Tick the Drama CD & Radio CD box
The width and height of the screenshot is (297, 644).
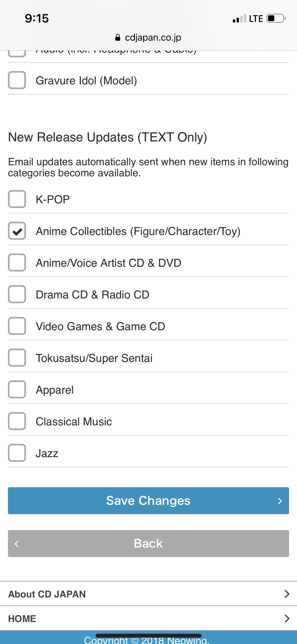coord(17,294)
